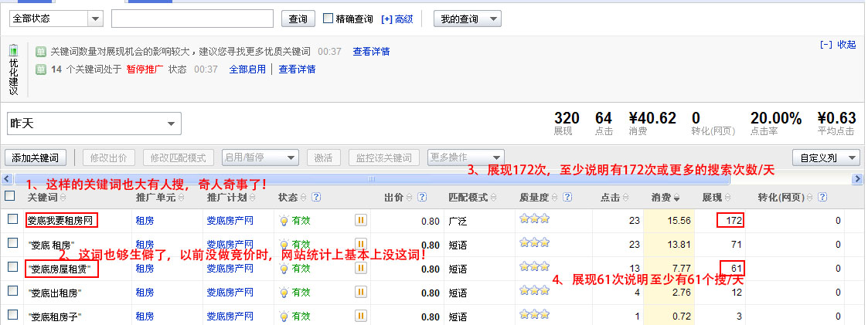This screenshot has width=868, height=325.
Task: Open the 我的查询 menu
Action: tap(467, 19)
